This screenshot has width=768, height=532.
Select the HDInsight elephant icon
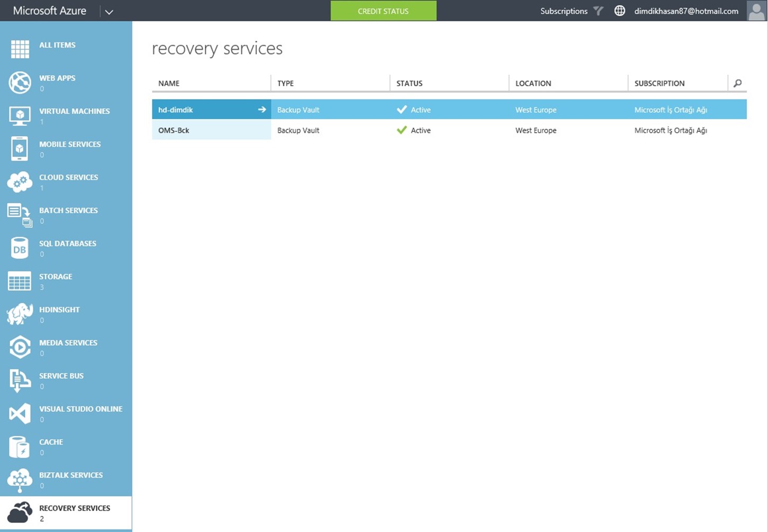(20, 314)
